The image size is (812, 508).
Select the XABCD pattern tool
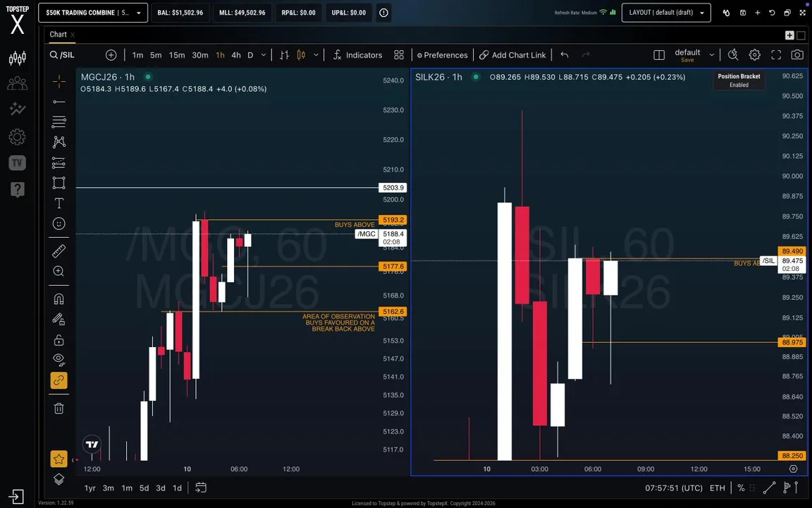59,142
